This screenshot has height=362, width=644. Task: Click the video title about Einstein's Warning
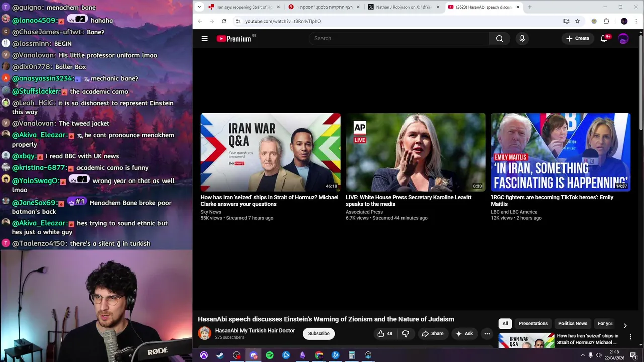pyautogui.click(x=326, y=319)
